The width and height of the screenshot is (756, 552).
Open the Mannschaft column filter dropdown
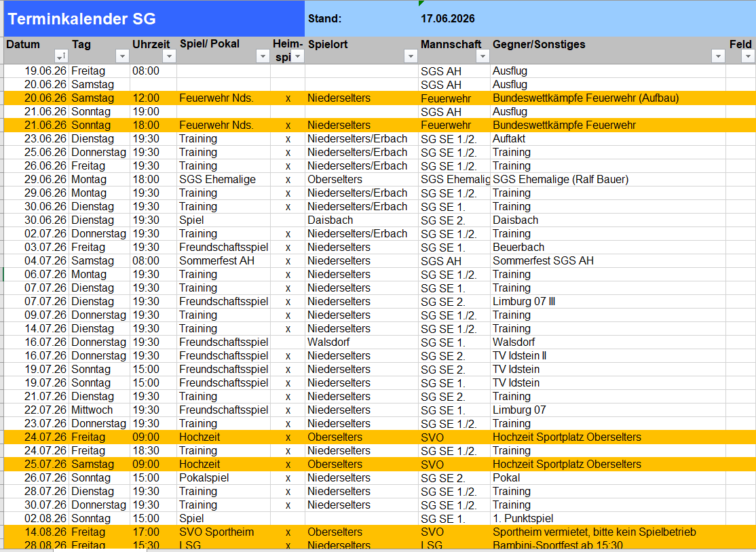pos(483,56)
